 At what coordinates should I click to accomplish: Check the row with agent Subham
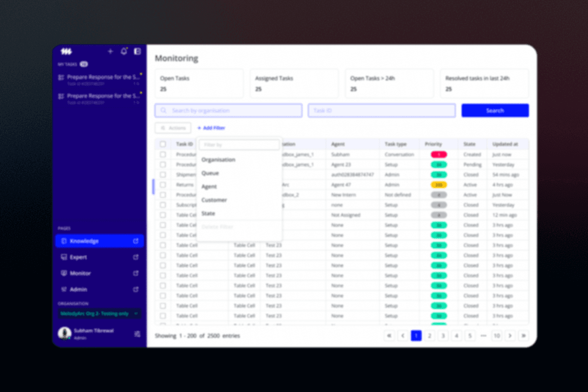pyautogui.click(x=163, y=154)
